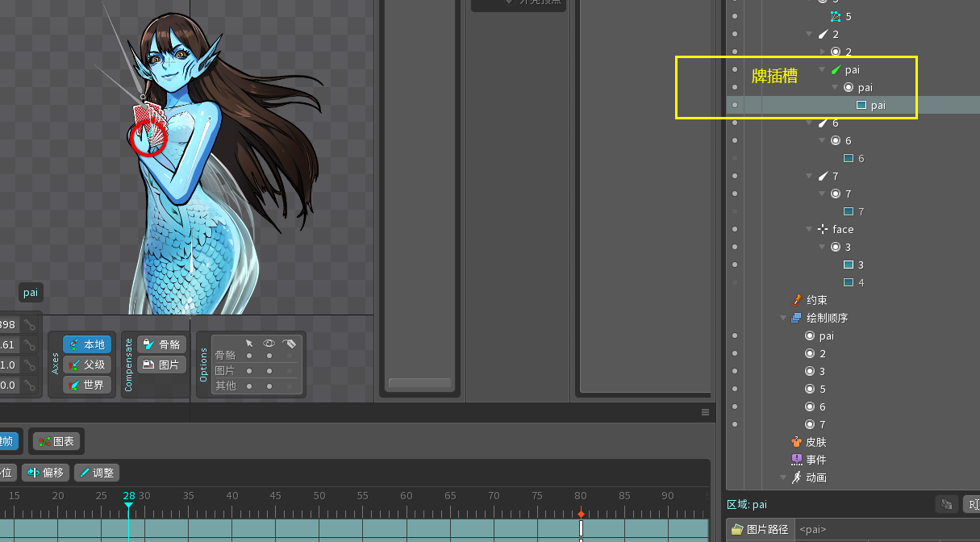Screen dimensions: 980x542
Task: Click the 图片路径 image path button
Action: [759, 530]
